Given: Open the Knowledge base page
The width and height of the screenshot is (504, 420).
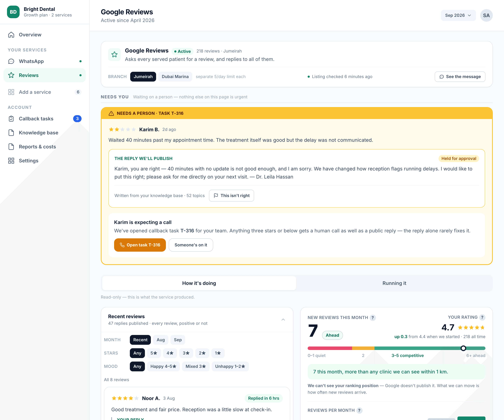Looking at the screenshot, I should (45, 133).
